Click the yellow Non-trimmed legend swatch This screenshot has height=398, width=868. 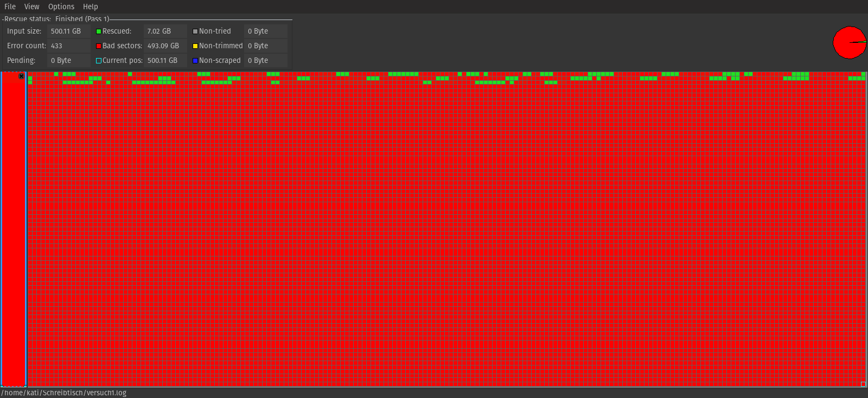point(195,46)
